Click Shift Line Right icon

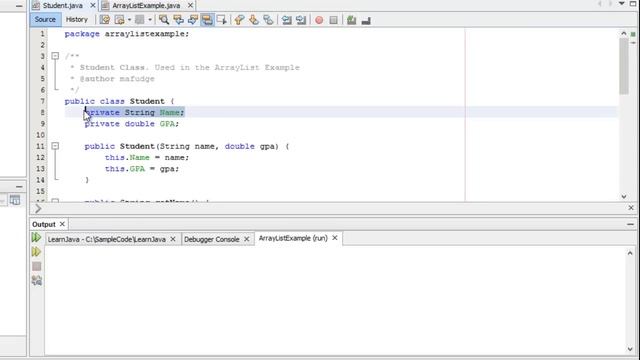tap(301, 20)
